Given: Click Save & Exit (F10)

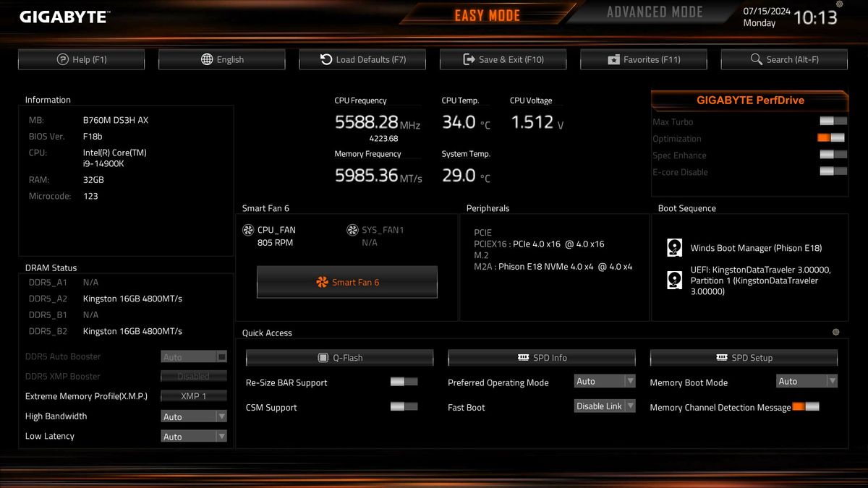Looking at the screenshot, I should coord(503,59).
